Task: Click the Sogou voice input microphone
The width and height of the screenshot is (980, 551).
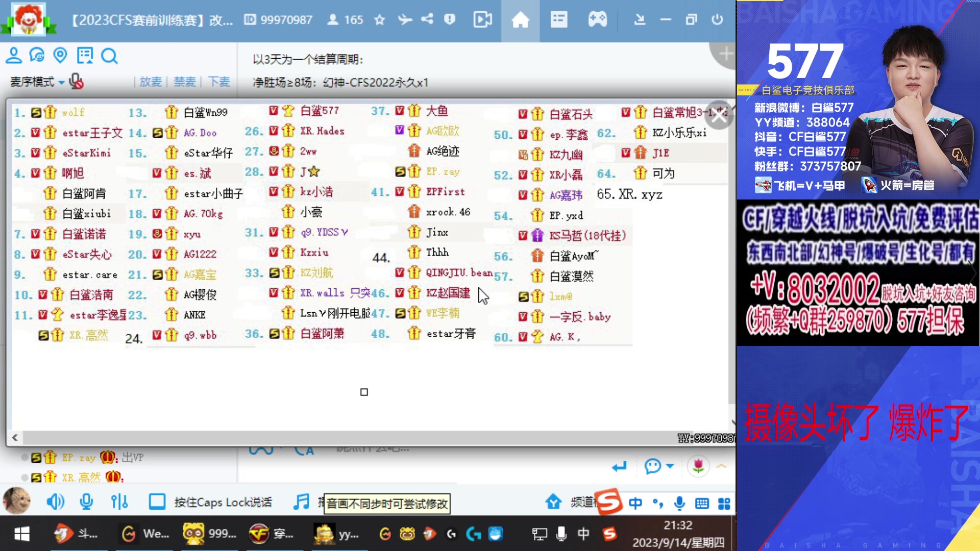Action: click(x=679, y=504)
